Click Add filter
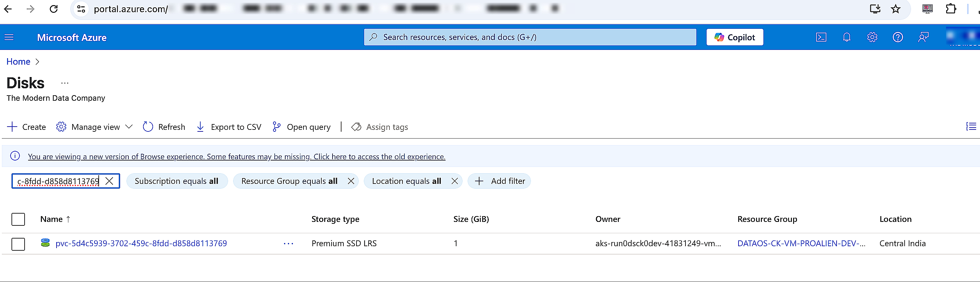 click(x=499, y=181)
